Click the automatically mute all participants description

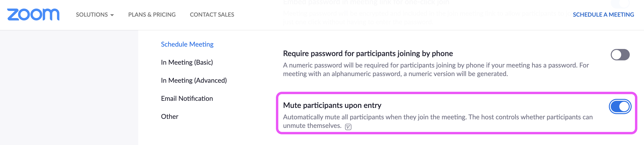[x=437, y=121]
